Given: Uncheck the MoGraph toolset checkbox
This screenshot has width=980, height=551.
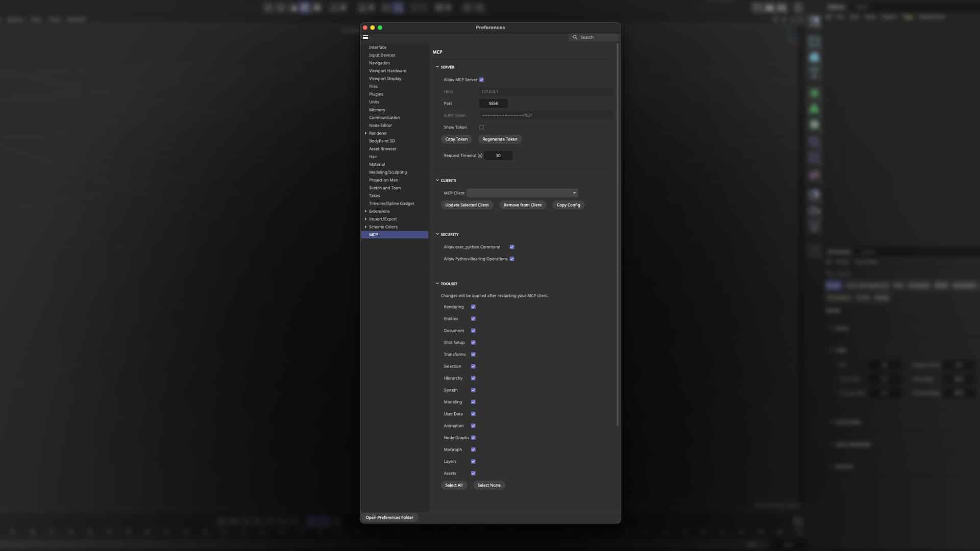Looking at the screenshot, I should coord(473,449).
